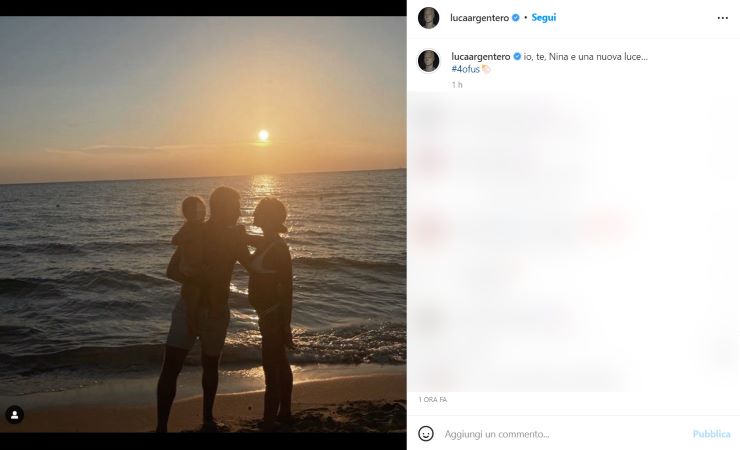
Task: Open the #4ofus hashtag
Action: [465, 69]
